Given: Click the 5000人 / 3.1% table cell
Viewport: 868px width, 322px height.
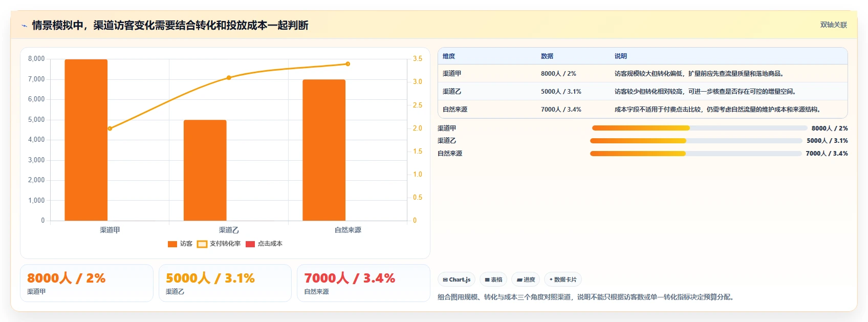Looking at the screenshot, I should coord(561,92).
